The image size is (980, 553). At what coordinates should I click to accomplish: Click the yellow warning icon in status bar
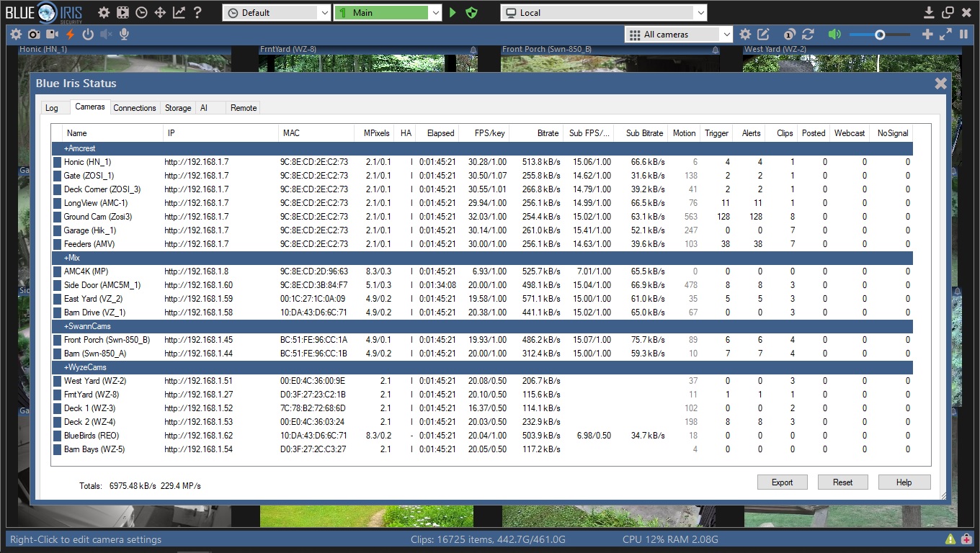tap(950, 539)
